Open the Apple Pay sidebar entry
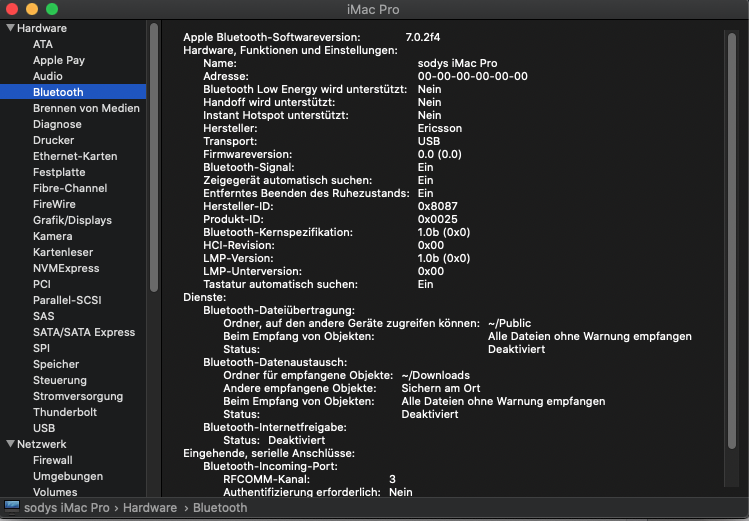 tap(61, 60)
